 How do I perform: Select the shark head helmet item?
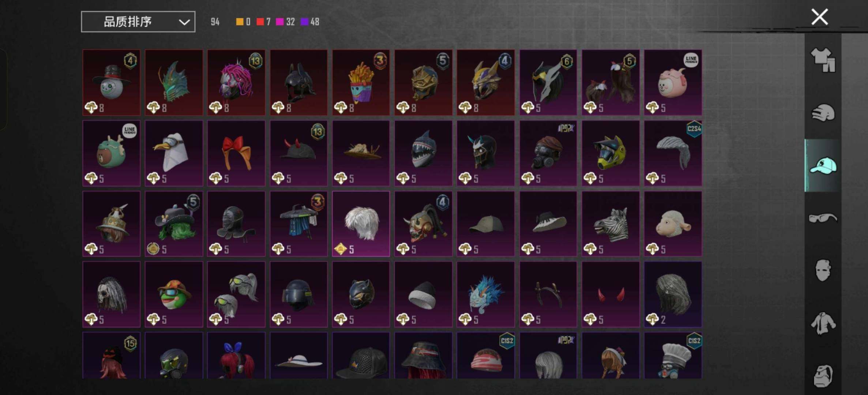coord(423,153)
